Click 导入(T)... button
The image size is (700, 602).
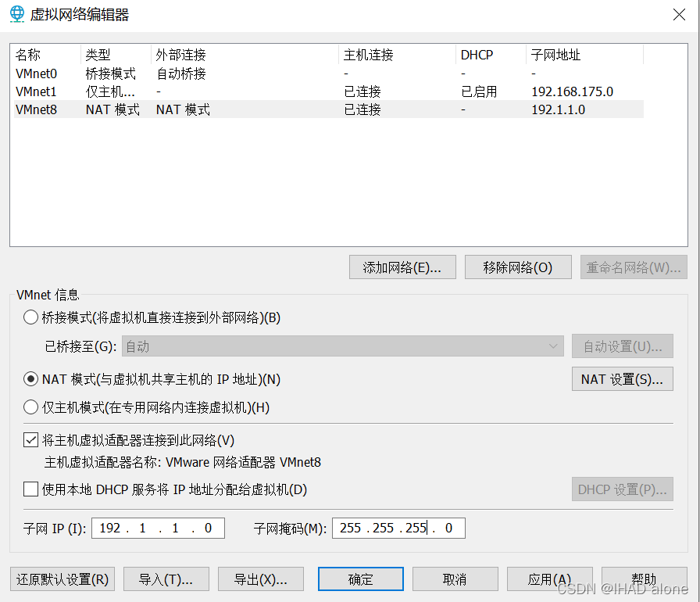166,579
